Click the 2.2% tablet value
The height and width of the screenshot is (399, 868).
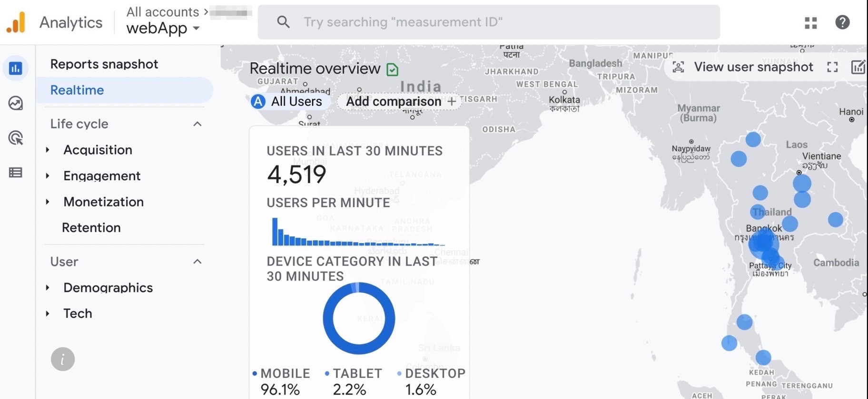click(x=349, y=390)
